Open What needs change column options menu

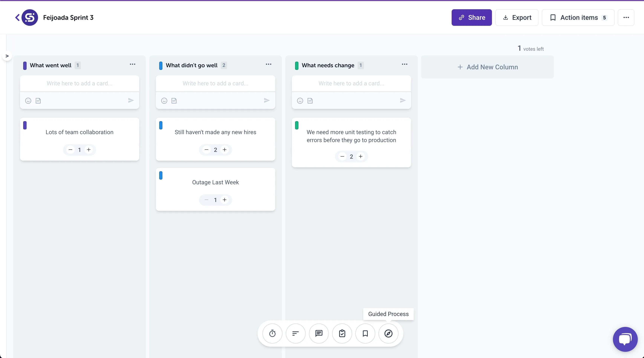[405, 64]
